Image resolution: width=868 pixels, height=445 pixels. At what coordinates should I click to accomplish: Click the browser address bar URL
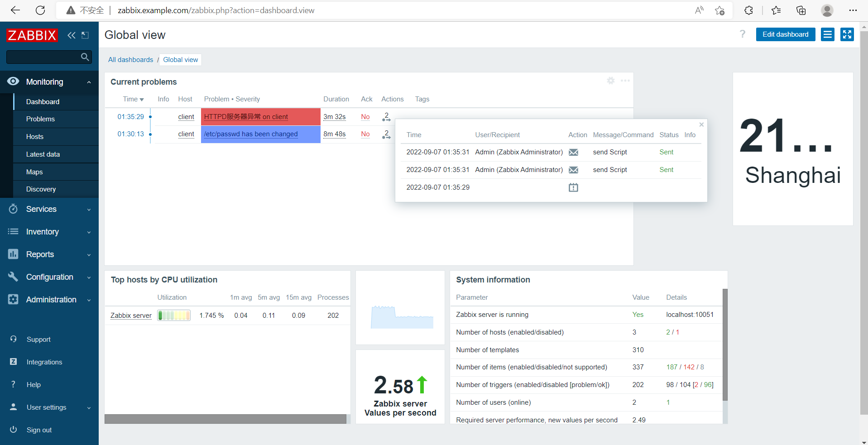coord(216,10)
